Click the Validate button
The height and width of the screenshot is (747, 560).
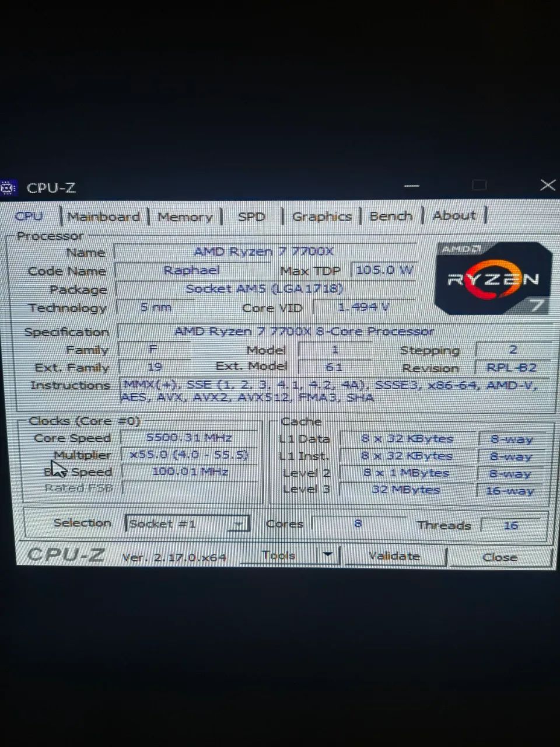[x=394, y=556]
